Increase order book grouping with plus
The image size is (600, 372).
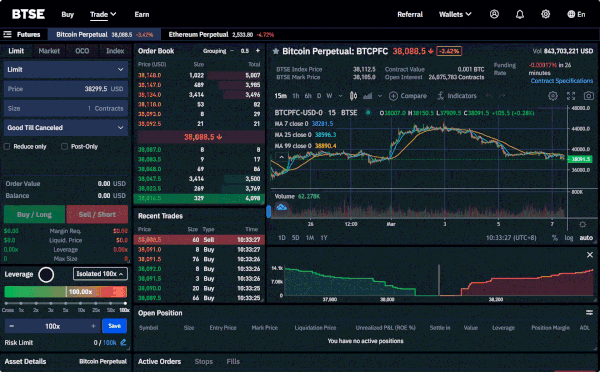(258, 51)
